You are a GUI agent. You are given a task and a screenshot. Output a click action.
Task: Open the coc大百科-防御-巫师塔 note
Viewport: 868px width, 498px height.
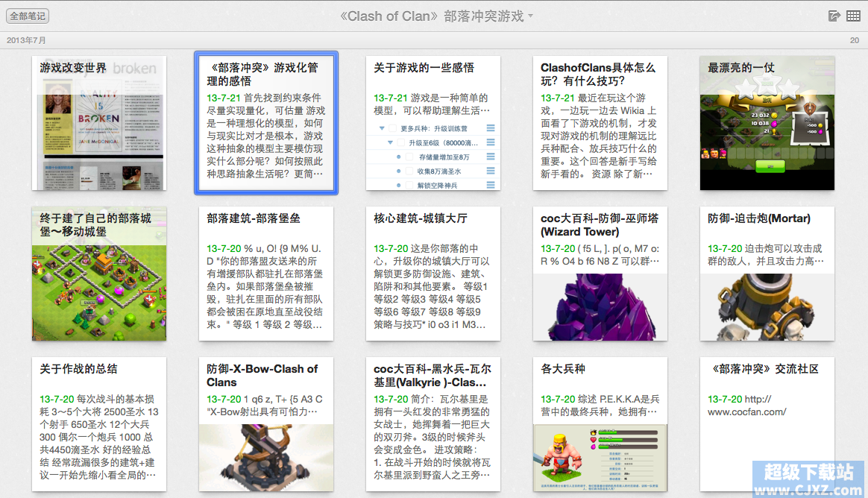point(600,274)
